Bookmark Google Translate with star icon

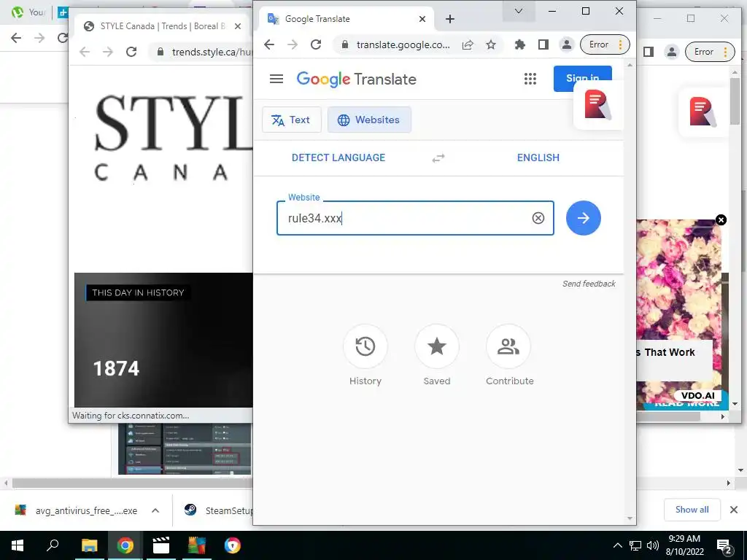pyautogui.click(x=491, y=44)
